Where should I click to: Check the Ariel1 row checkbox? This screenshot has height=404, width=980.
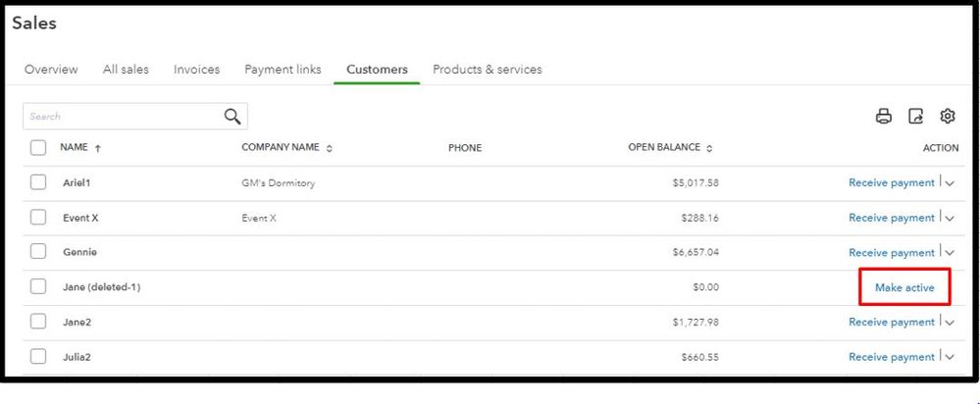point(38,182)
